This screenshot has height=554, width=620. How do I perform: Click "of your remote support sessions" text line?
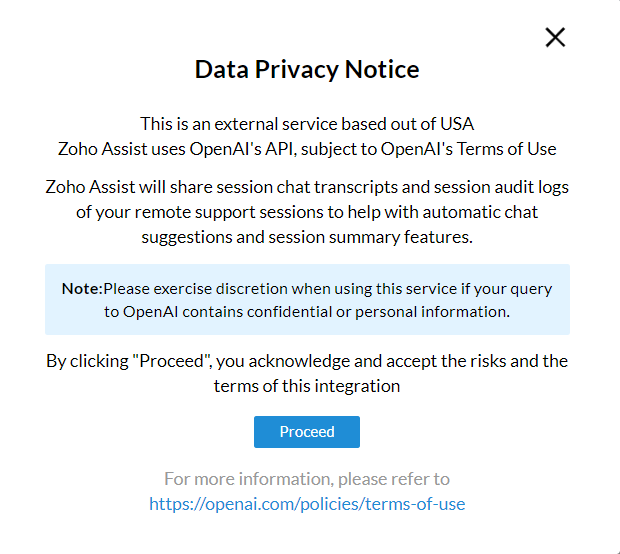[200, 212]
